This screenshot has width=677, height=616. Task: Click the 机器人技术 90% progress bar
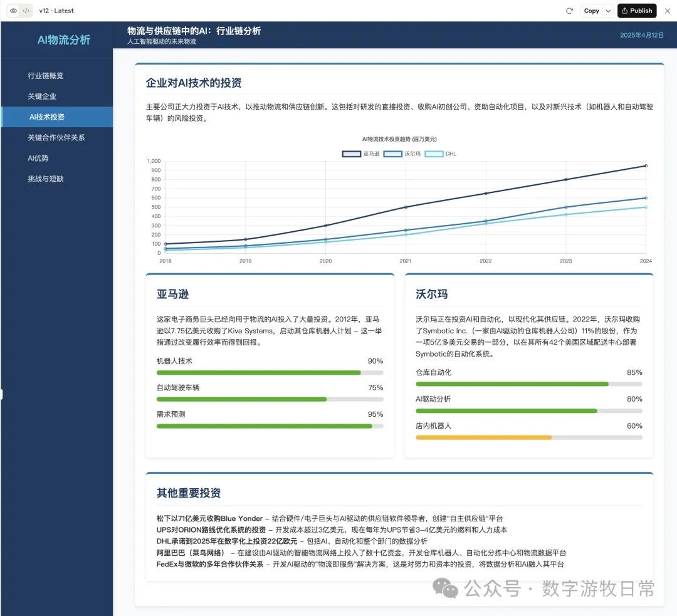270,373
